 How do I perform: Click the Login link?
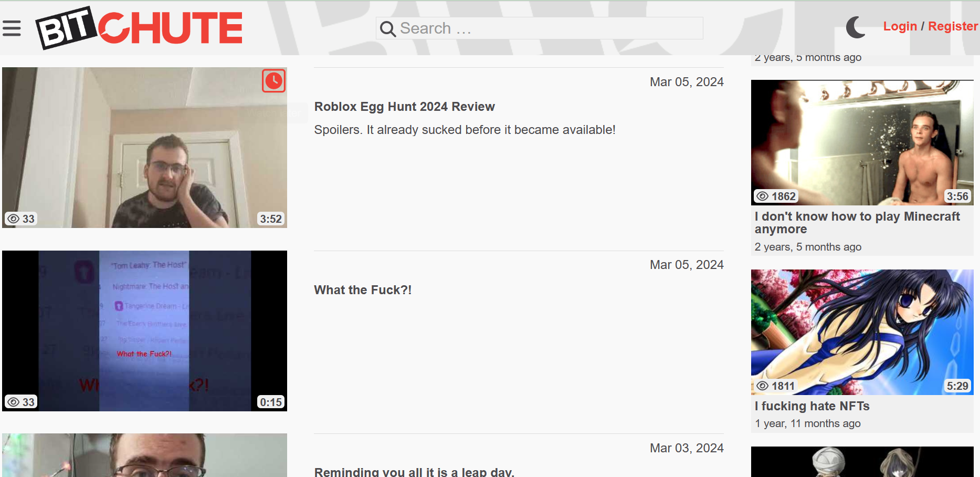(x=900, y=26)
